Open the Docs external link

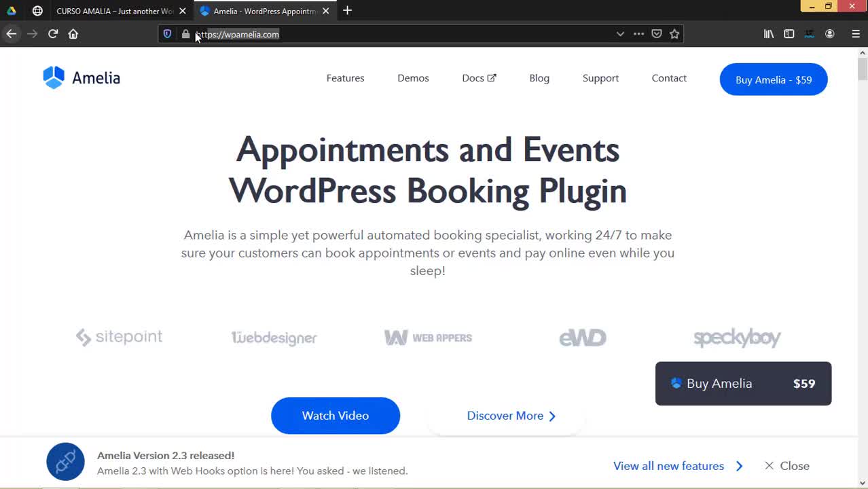(479, 78)
